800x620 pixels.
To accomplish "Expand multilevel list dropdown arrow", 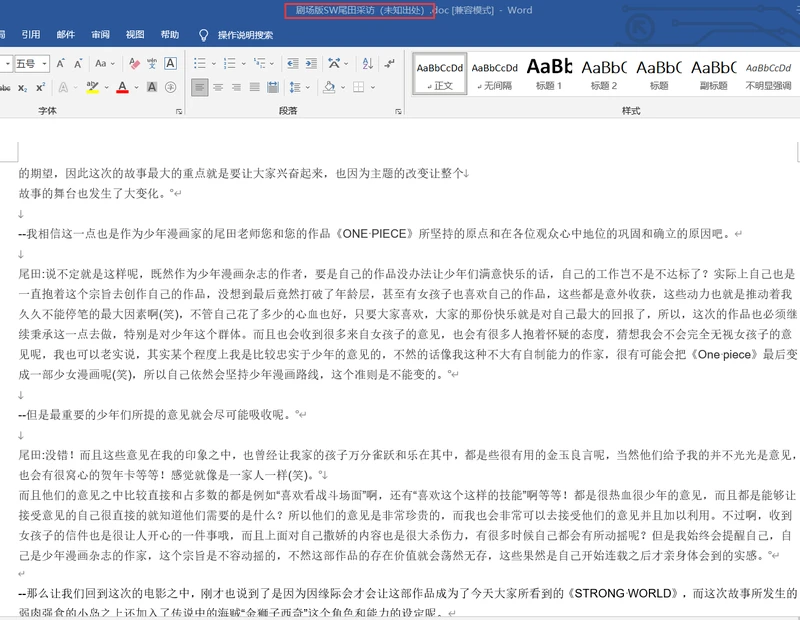I will pos(272,64).
